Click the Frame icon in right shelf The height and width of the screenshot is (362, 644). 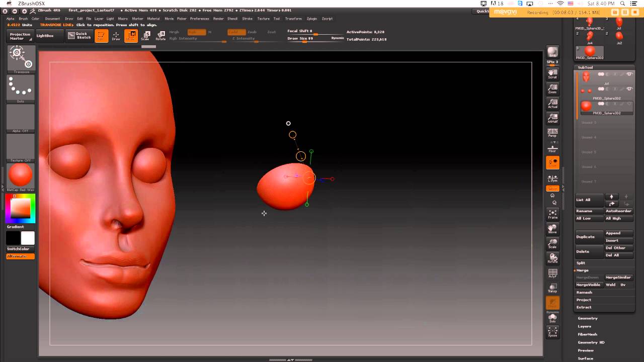coord(552,214)
